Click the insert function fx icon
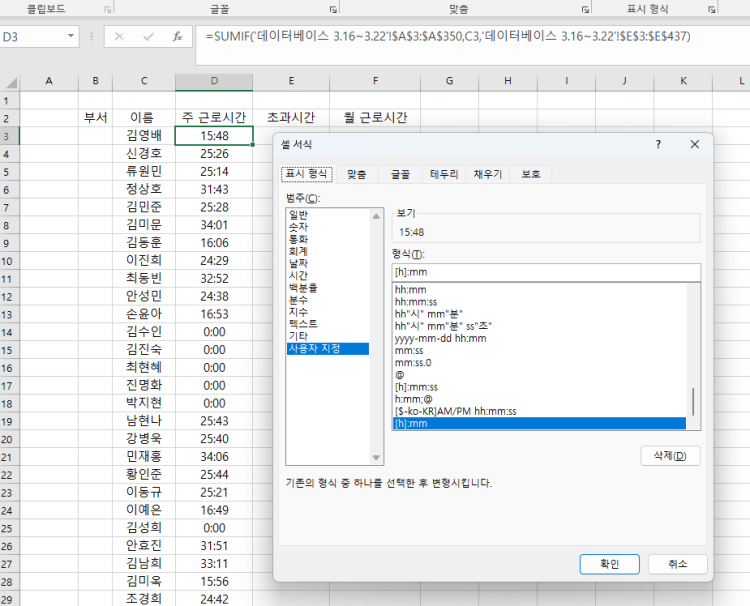This screenshot has height=606, width=750. (x=177, y=36)
